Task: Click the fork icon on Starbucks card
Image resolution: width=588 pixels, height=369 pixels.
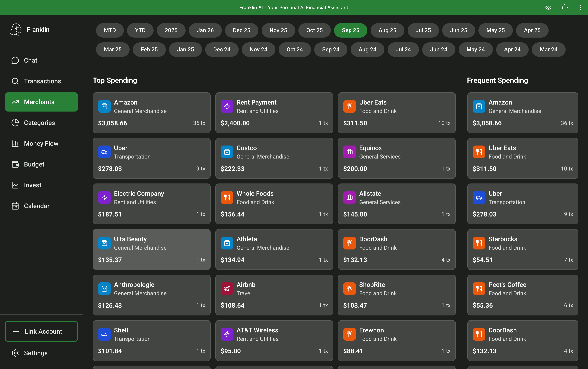Action: [479, 243]
